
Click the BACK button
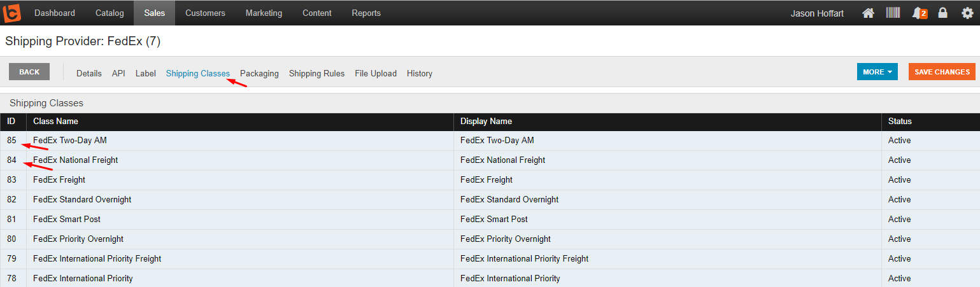29,72
